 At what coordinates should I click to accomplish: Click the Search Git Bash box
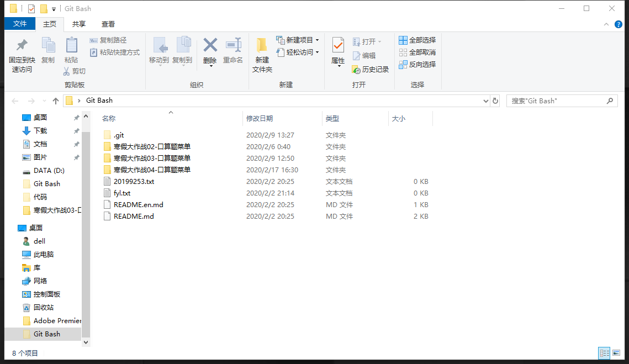click(562, 101)
